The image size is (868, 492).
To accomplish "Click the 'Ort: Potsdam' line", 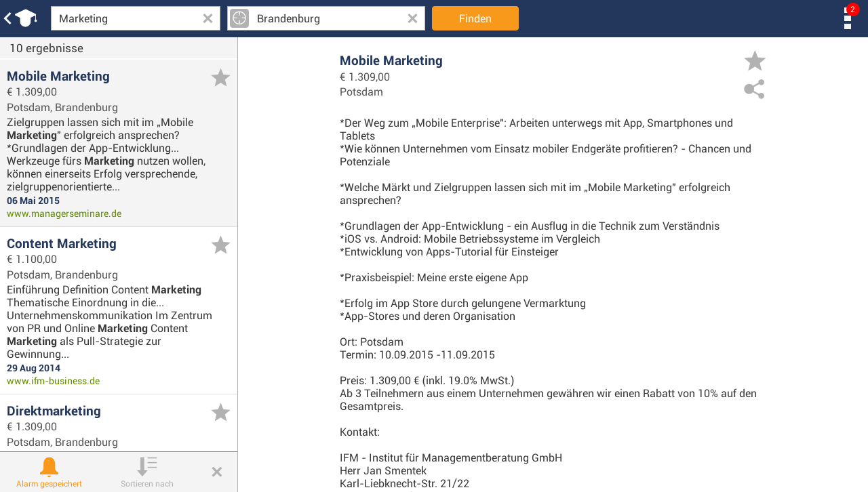I will coord(372,342).
